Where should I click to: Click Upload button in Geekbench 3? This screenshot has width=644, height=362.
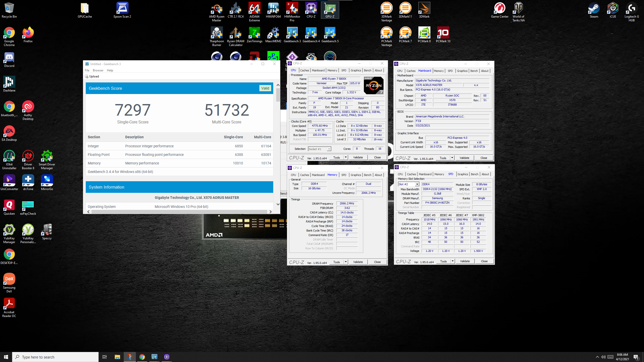click(x=92, y=76)
